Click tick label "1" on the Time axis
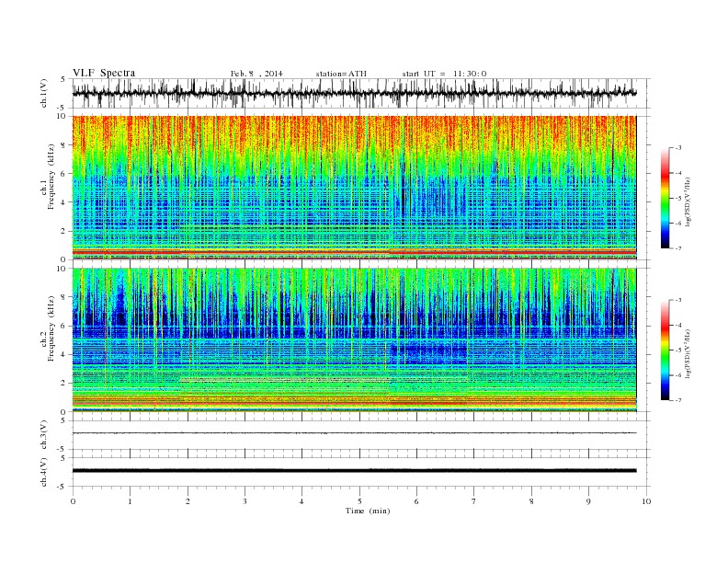Image resolution: width=728 pixels, height=563 pixels. (130, 501)
